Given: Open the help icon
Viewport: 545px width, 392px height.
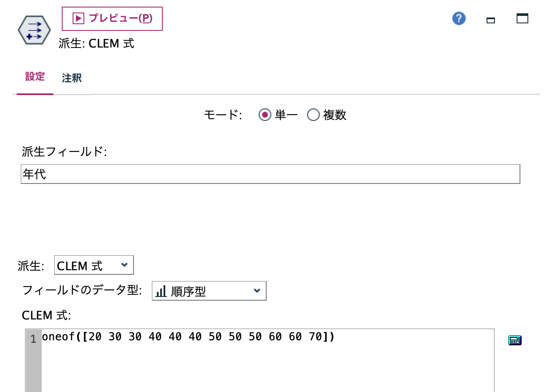Looking at the screenshot, I should click(459, 18).
